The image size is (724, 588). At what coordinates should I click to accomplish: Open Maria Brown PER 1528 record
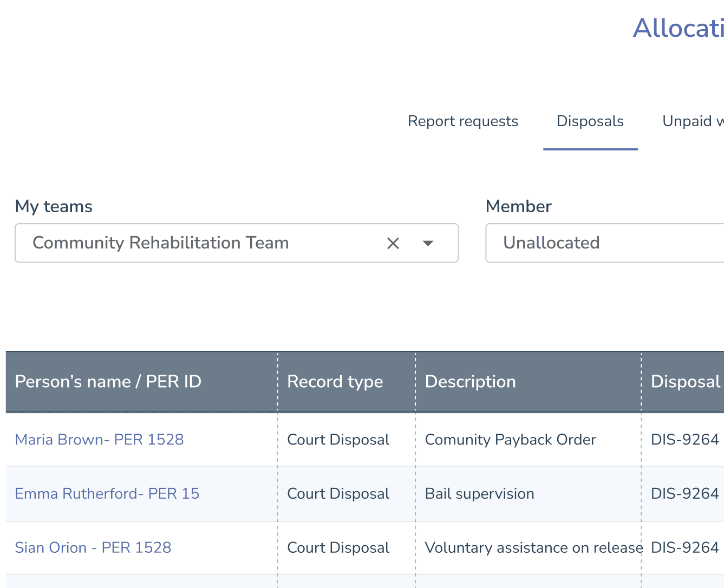(x=99, y=440)
